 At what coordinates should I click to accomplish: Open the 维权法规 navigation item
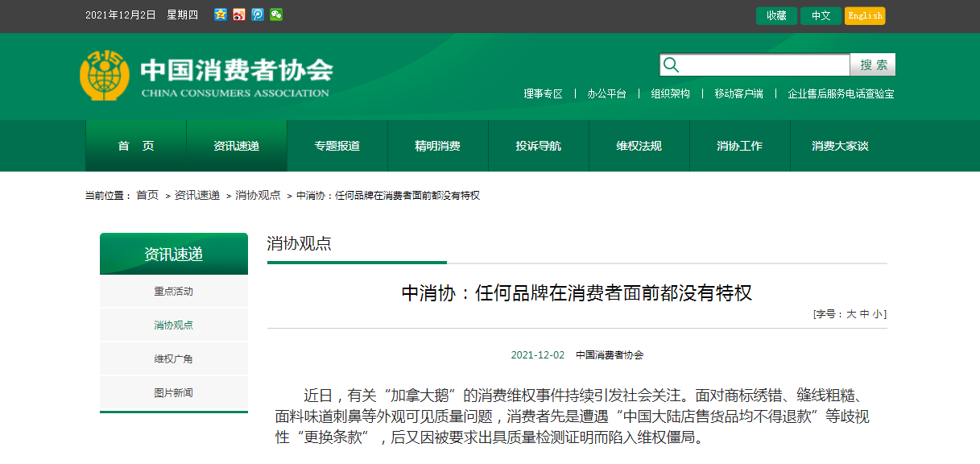639,146
